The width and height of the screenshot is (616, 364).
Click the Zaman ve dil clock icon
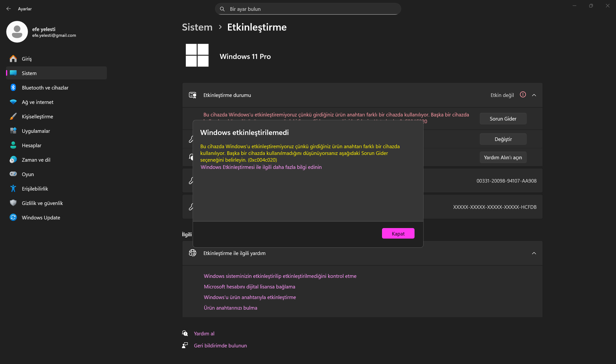tap(13, 160)
